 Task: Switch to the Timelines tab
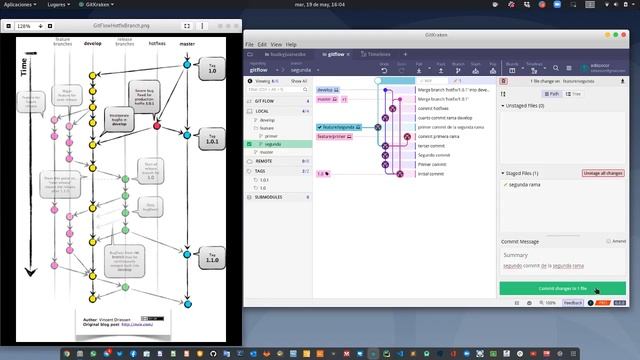click(376, 54)
